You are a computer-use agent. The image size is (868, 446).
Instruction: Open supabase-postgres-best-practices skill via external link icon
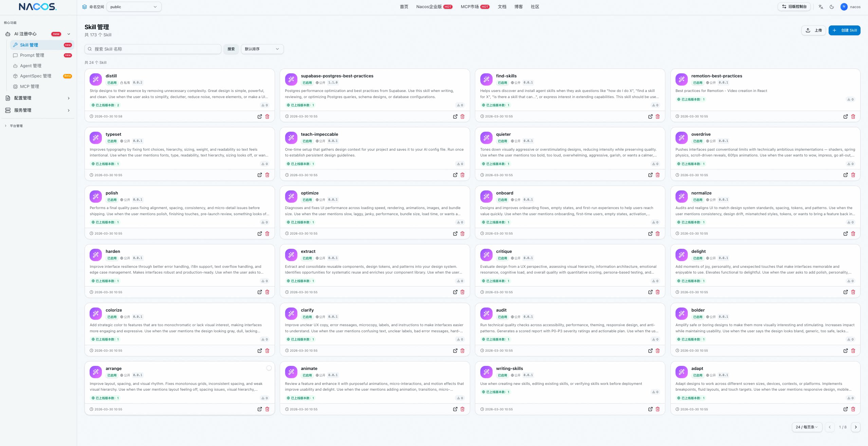455,116
